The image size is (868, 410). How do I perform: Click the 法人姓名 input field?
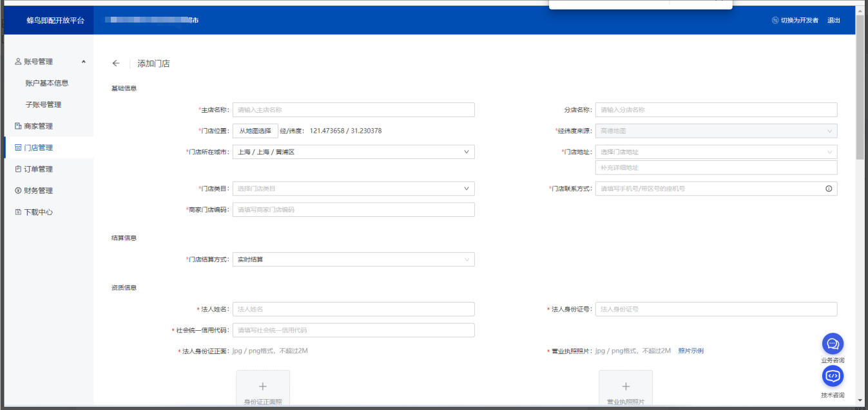click(353, 309)
